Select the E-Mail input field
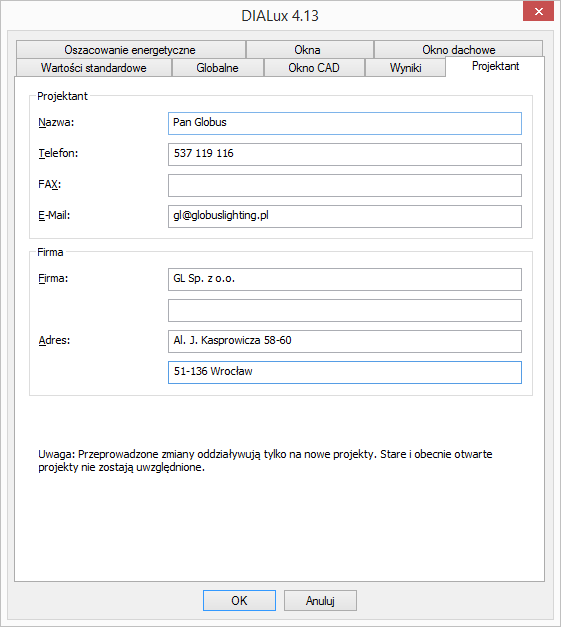The height and width of the screenshot is (627, 561). click(345, 216)
